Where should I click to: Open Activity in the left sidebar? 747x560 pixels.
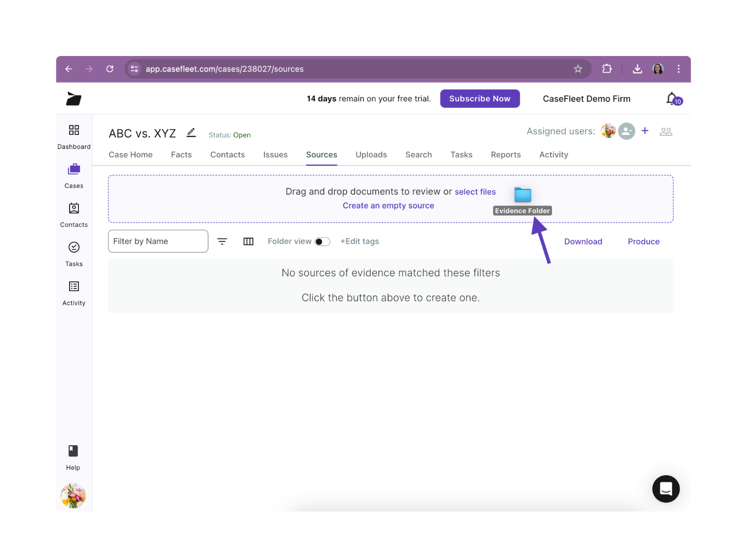74,294
